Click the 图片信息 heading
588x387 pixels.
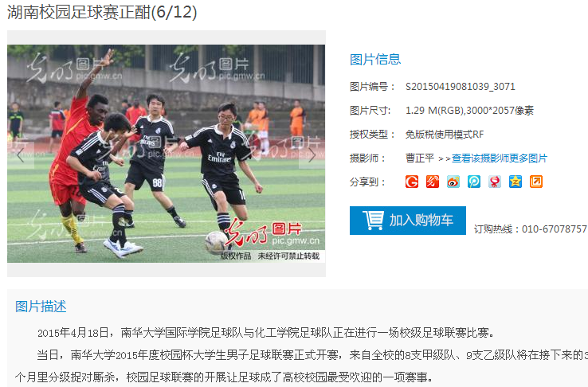pos(375,59)
